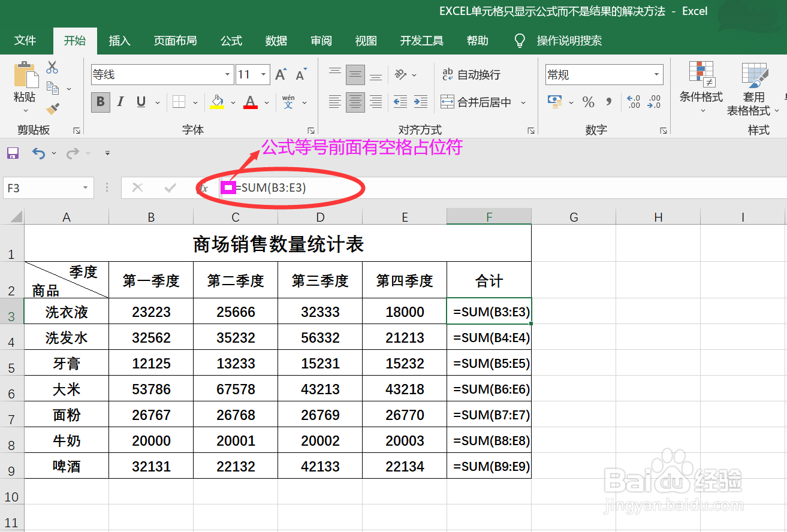The image size is (787, 532).
Task: Decrease indent icon
Action: click(400, 102)
